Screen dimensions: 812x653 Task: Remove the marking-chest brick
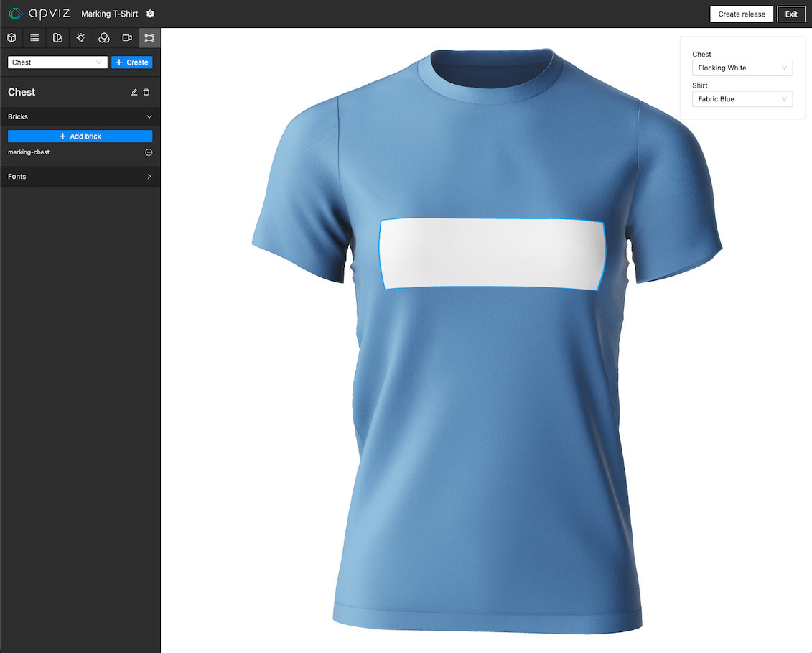(x=149, y=152)
